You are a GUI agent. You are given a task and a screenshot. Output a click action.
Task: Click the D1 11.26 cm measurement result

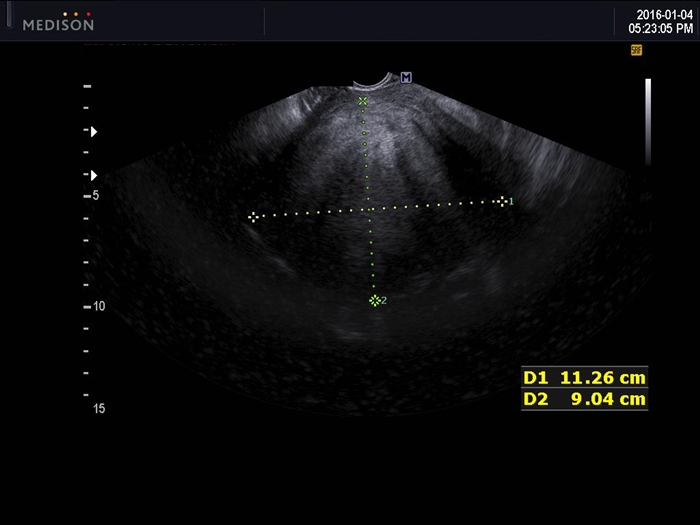pos(584,378)
